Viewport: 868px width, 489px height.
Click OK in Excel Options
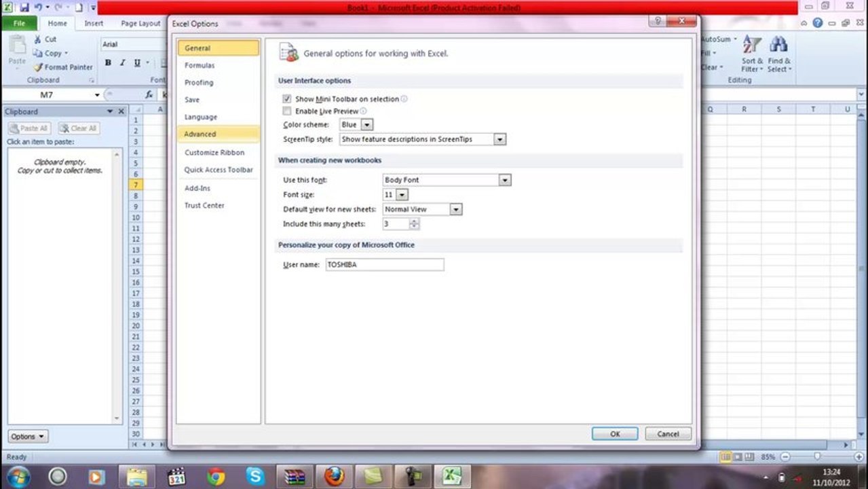point(615,434)
